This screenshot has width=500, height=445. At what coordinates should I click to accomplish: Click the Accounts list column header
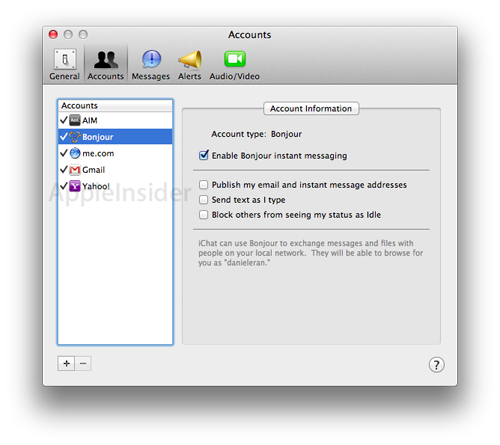click(x=115, y=106)
